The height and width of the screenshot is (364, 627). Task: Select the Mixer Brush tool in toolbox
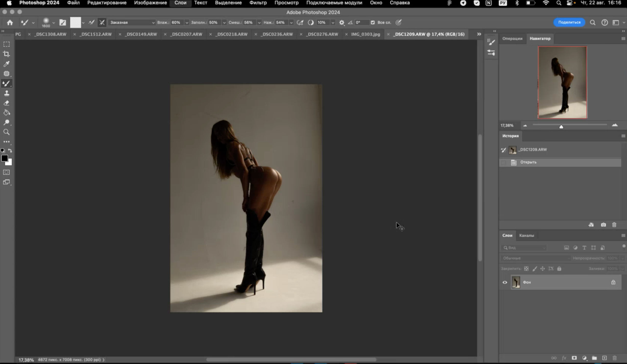pos(6,83)
